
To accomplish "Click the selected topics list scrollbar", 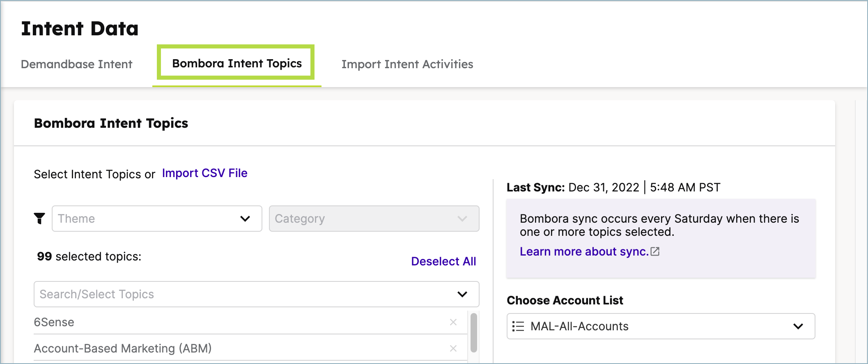I will [473, 333].
